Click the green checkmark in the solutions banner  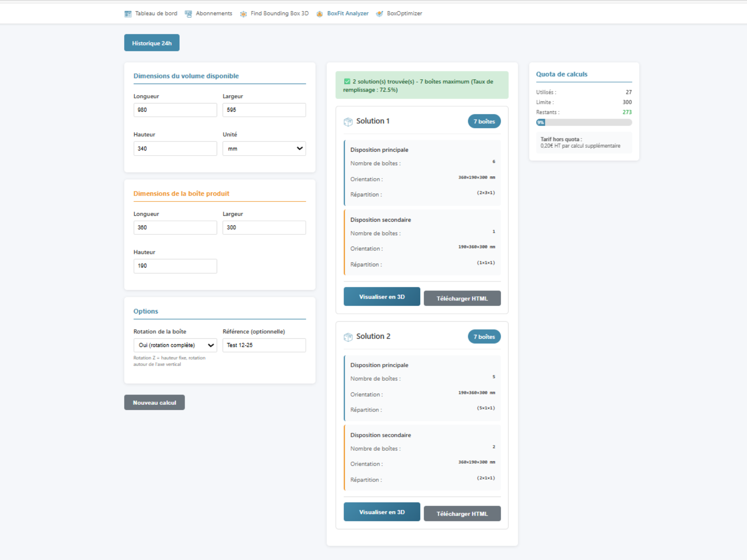pyautogui.click(x=347, y=81)
